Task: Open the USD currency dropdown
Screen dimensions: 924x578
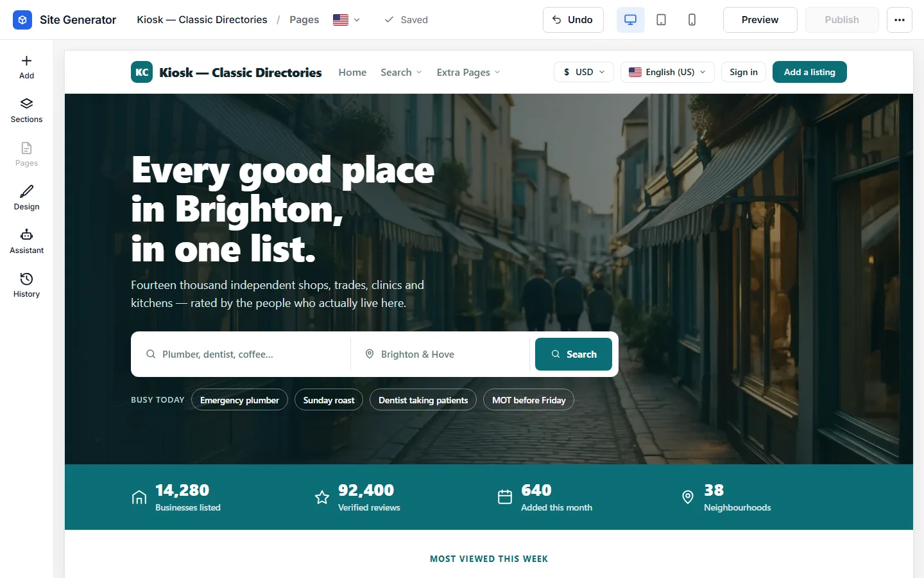Action: tap(584, 72)
